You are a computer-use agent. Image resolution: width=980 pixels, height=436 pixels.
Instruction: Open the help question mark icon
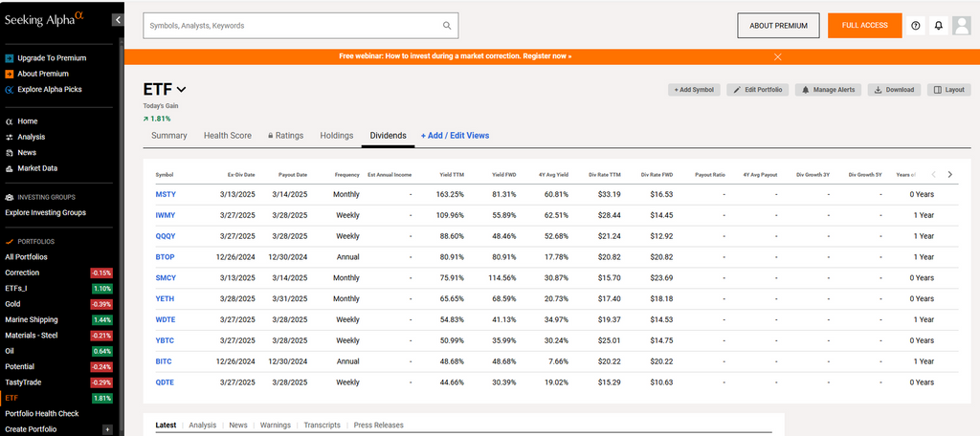tap(915, 26)
